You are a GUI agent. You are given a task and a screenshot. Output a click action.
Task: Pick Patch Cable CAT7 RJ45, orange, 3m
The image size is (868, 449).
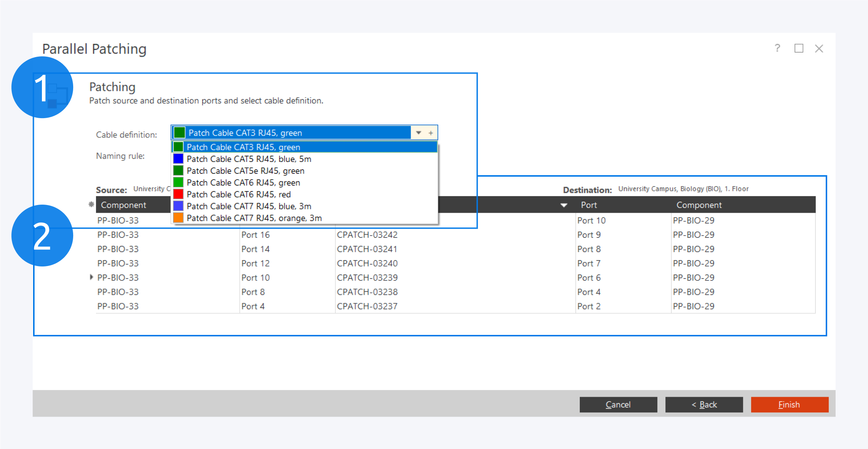click(x=254, y=218)
